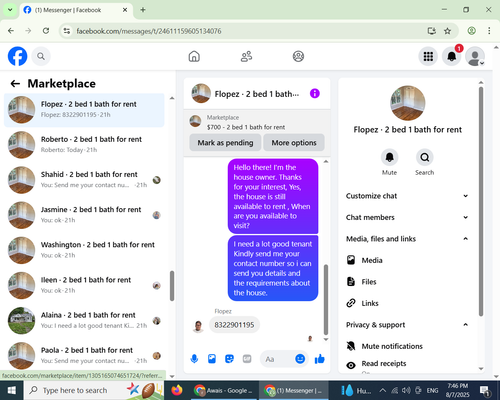This screenshot has height=400, width=500.
Task: Open a new browser tab
Action: pyautogui.click(x=143, y=10)
